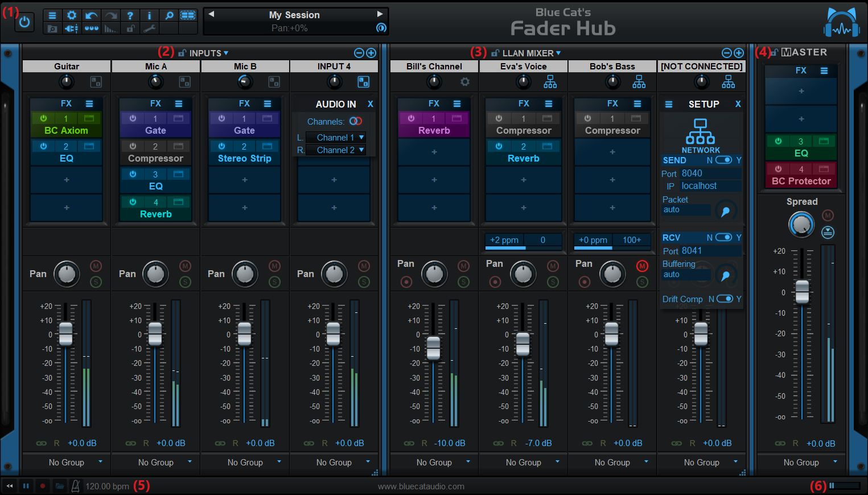
Task: Click the pause transport button
Action: click(26, 486)
